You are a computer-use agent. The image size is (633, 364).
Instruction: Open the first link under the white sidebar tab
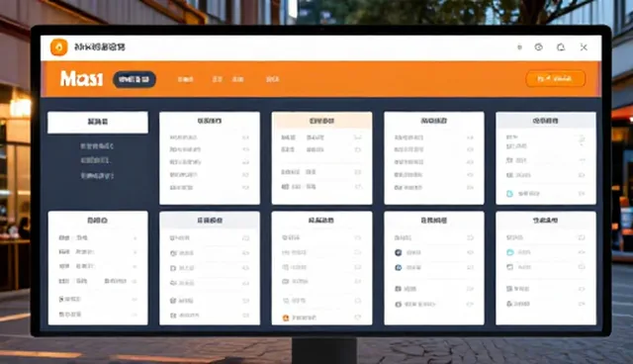97,146
